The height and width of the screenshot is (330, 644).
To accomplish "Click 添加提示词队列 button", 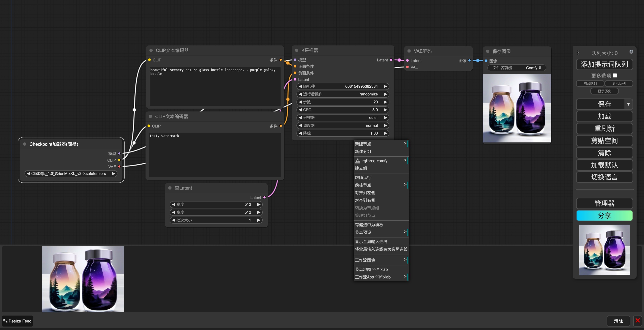I will pyautogui.click(x=604, y=64).
